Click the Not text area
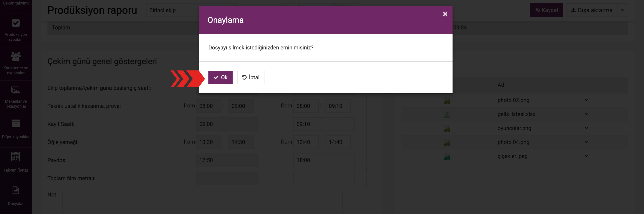The image size is (644, 214). point(202,203)
